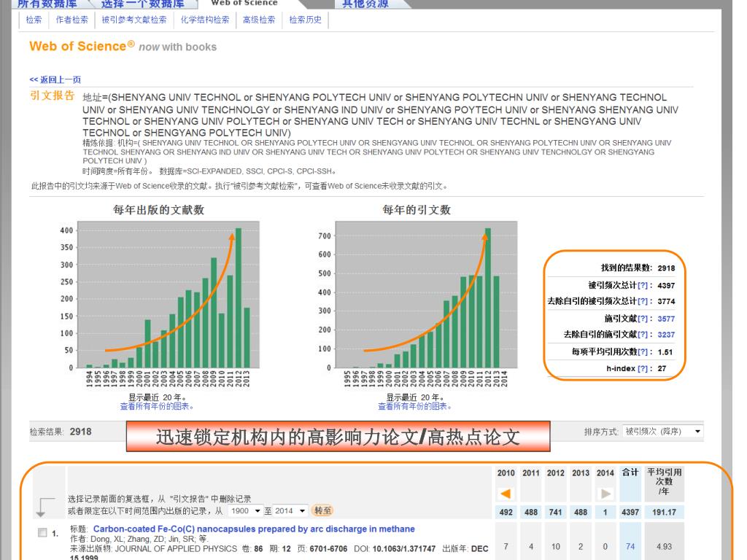Tick checkbox for record 1 Carbon-coated Fe-Co(C)
This screenshot has height=560, width=747.
click(42, 532)
